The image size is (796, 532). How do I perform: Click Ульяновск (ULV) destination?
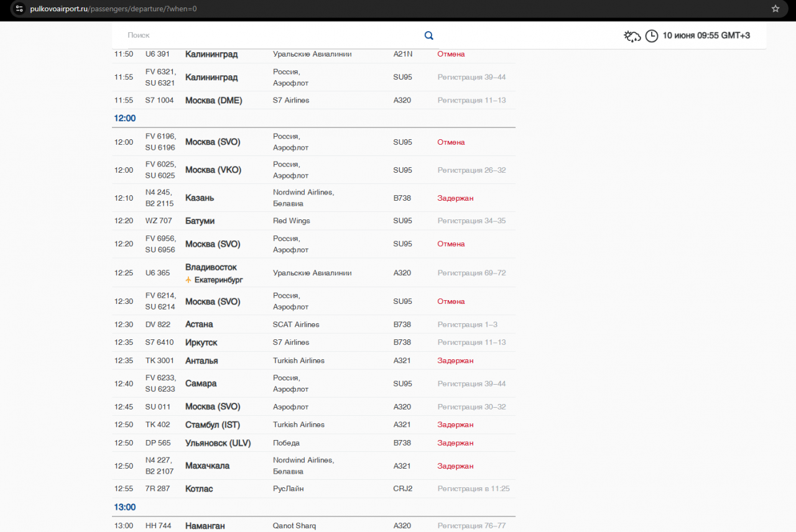[218, 443]
